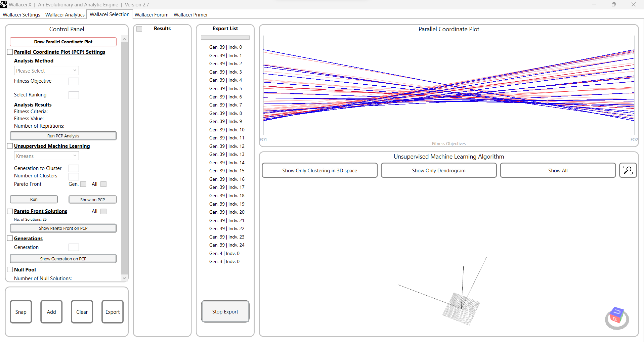Click the magnifier zoom icon

click(x=628, y=170)
